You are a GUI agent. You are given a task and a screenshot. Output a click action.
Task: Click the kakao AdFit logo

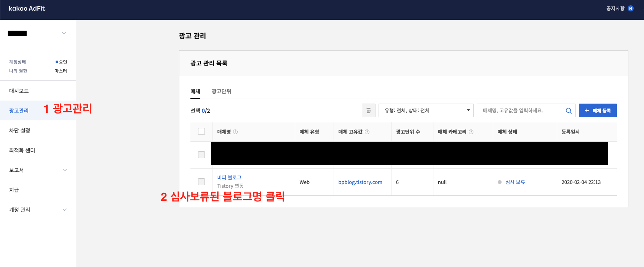click(27, 8)
